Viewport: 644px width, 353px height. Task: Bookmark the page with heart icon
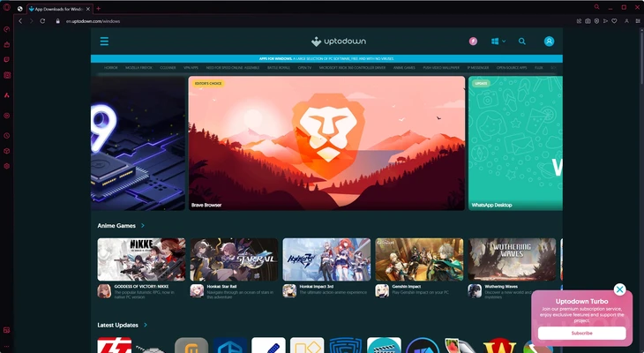click(614, 21)
